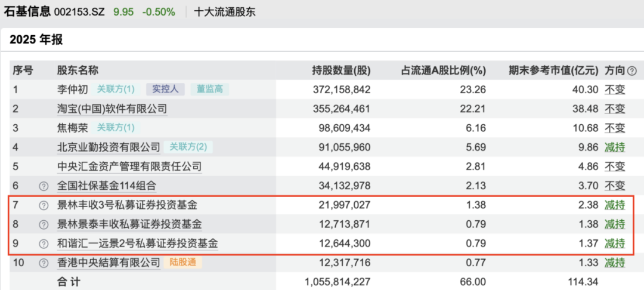Open shareholder 淘宝(中国)软件有限公司

112,109
